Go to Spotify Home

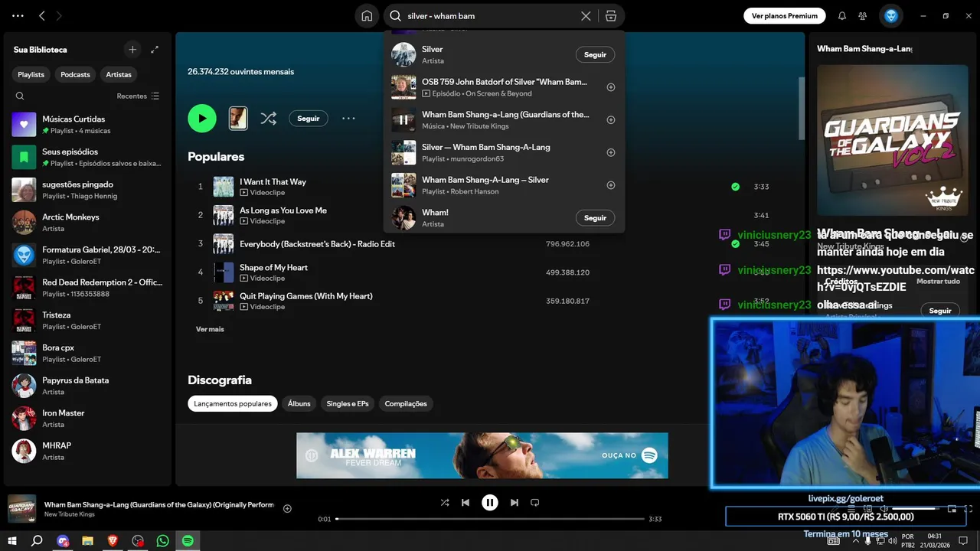click(367, 16)
